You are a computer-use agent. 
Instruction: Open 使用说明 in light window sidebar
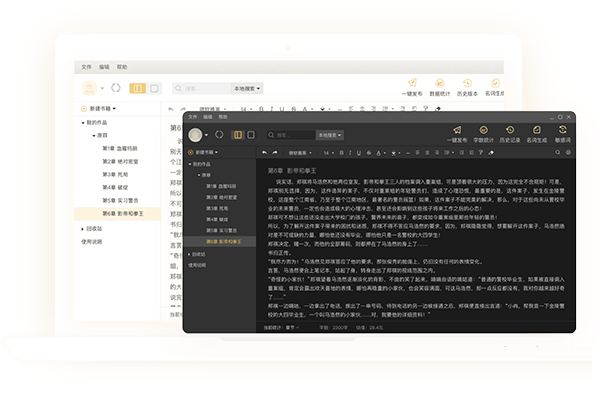(x=91, y=242)
